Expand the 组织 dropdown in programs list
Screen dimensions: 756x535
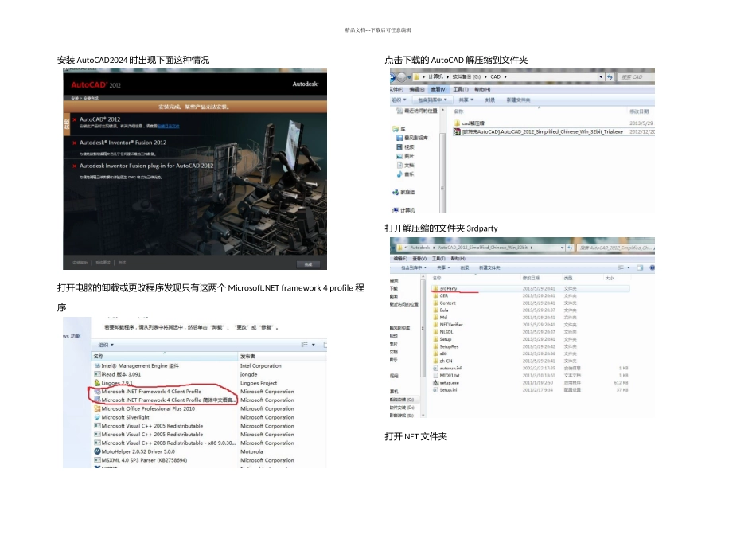(x=106, y=345)
